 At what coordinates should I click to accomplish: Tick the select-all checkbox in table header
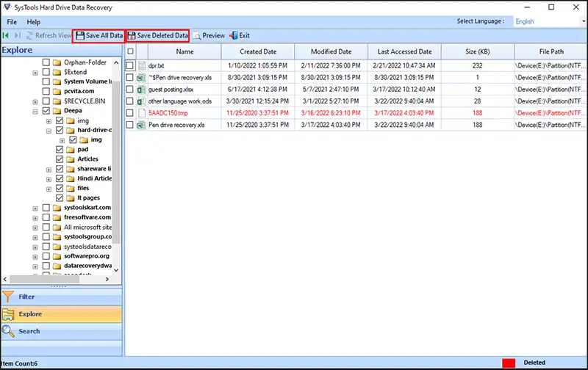click(130, 51)
